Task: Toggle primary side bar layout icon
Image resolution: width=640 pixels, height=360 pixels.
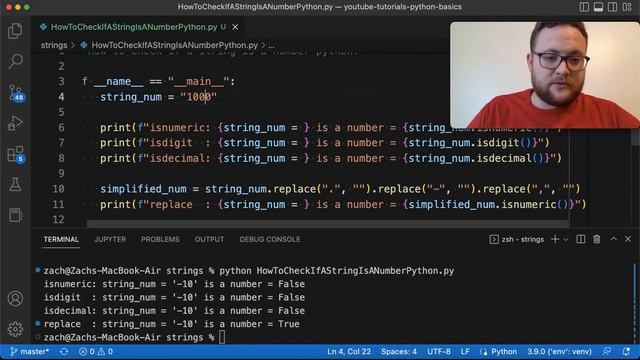Action: (x=584, y=7)
